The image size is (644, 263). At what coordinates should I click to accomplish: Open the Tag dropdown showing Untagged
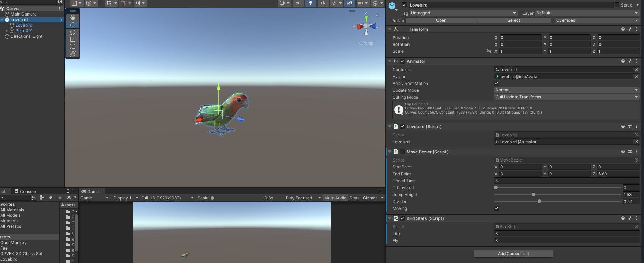click(463, 13)
